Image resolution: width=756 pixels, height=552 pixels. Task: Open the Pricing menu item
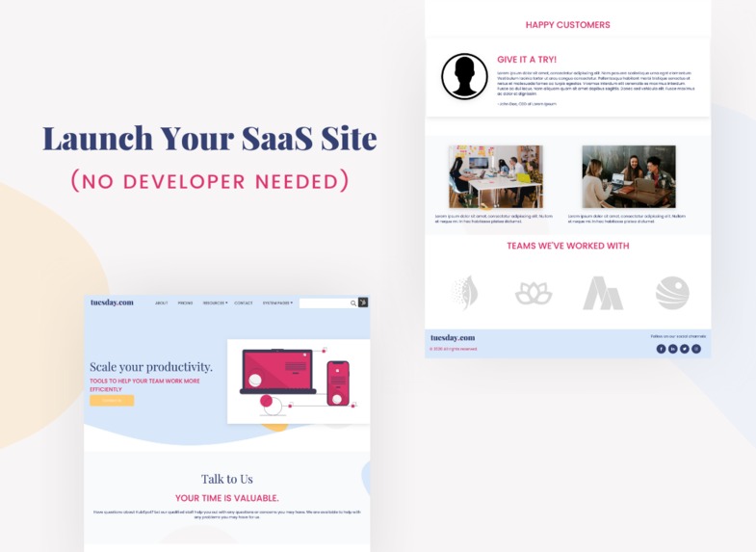[185, 302]
